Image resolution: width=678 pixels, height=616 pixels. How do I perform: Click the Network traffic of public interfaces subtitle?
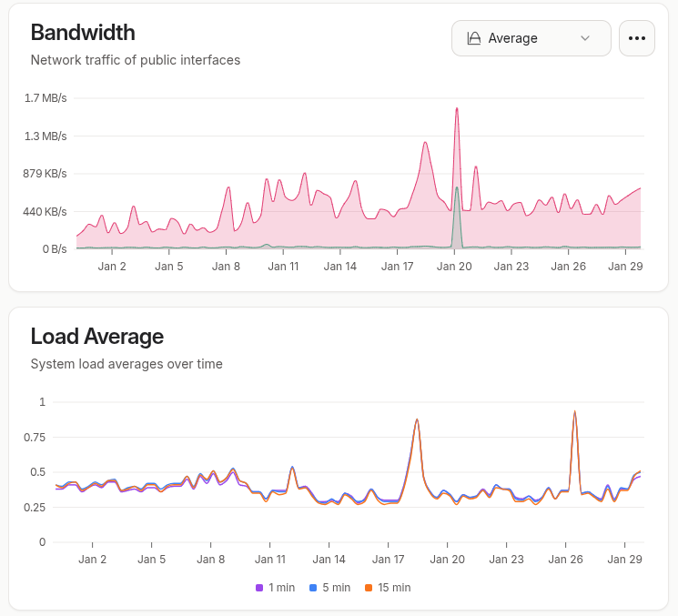tap(136, 60)
